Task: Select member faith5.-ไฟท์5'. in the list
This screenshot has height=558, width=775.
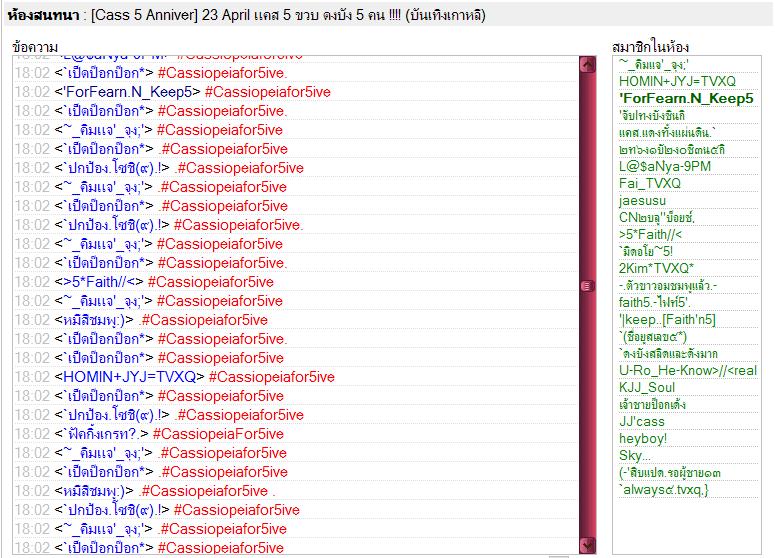Action: (x=654, y=302)
